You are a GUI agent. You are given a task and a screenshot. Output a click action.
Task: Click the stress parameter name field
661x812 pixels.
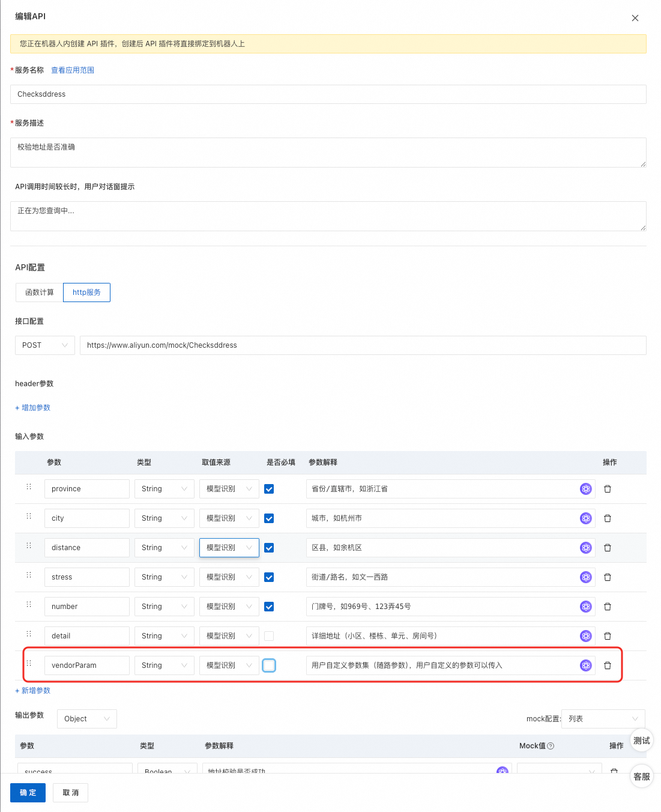[87, 577]
